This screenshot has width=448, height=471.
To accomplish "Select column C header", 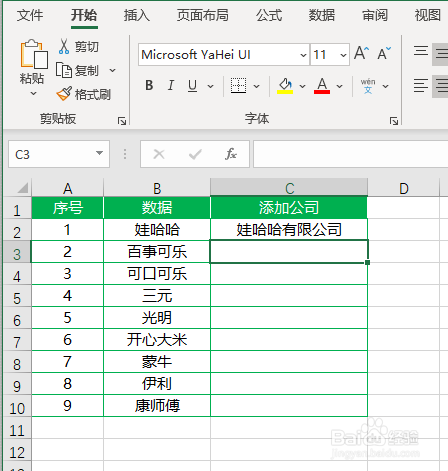I will click(x=289, y=188).
